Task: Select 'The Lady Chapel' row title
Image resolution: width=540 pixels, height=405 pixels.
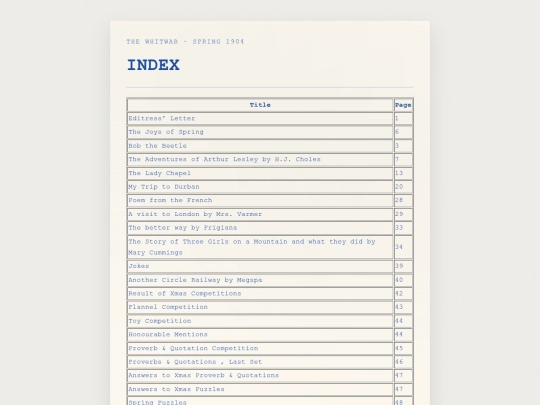Action: (260, 173)
